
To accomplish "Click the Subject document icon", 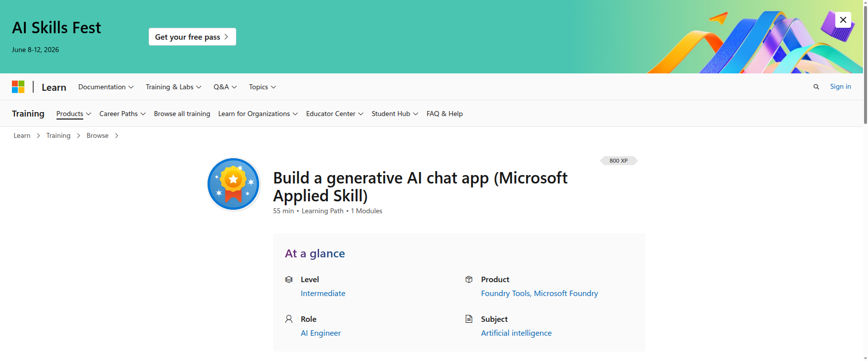I will 469,319.
